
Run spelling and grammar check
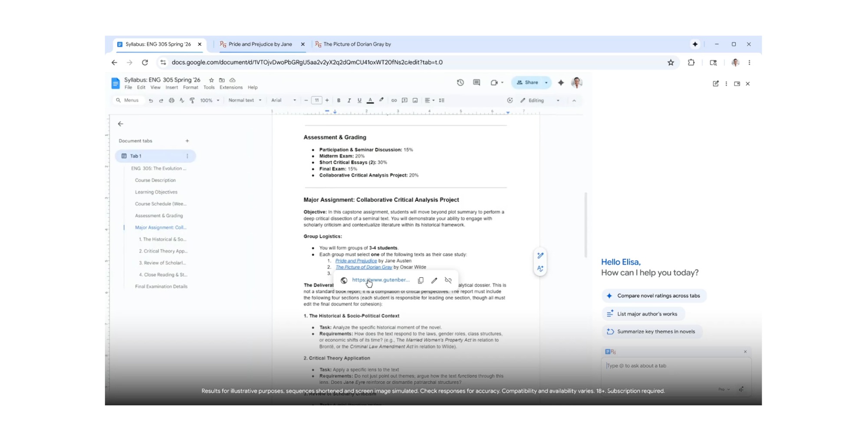(x=182, y=100)
